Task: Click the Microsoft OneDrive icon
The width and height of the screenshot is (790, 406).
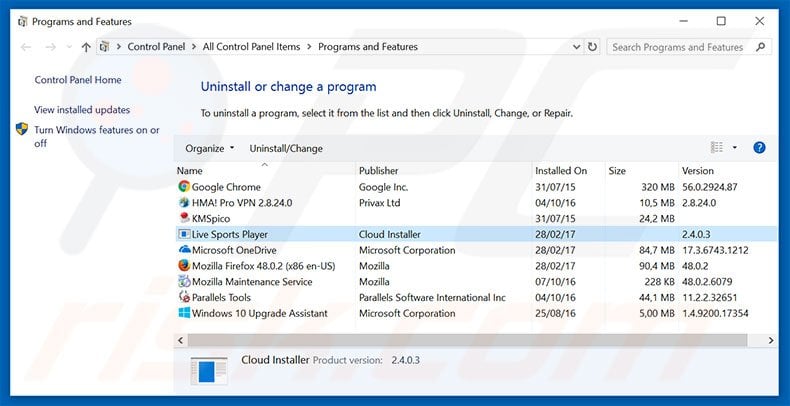Action: [x=184, y=250]
